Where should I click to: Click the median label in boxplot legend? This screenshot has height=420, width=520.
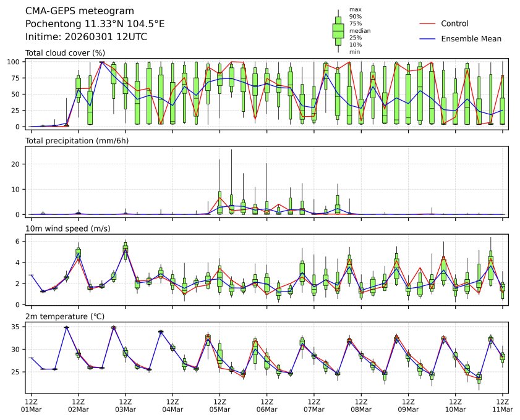pos(360,30)
